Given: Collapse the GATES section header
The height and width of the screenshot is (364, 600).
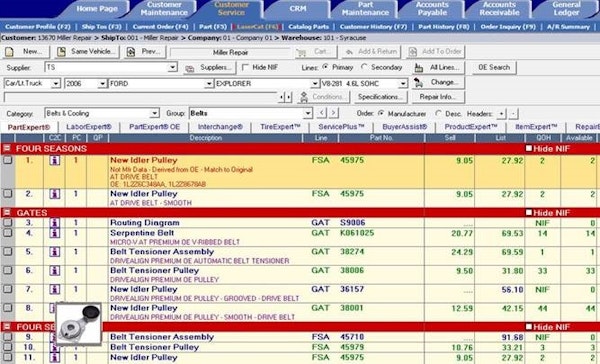Looking at the screenshot, I should pyautogui.click(x=7, y=212).
